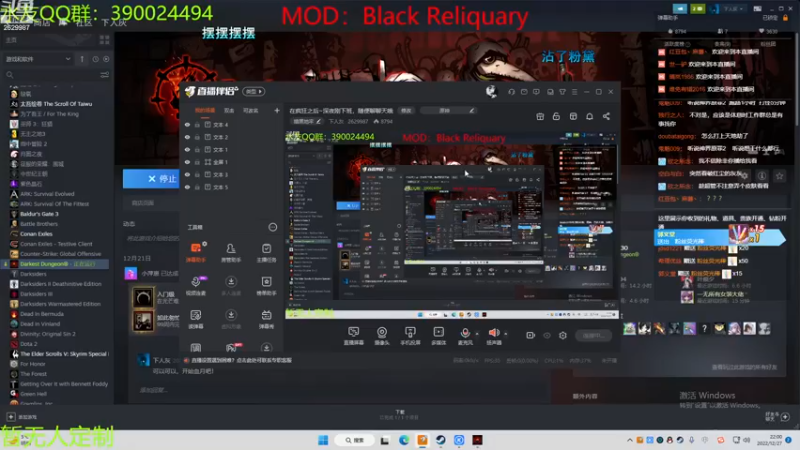Click the Steam library recent-activity clock icon

coord(95,59)
